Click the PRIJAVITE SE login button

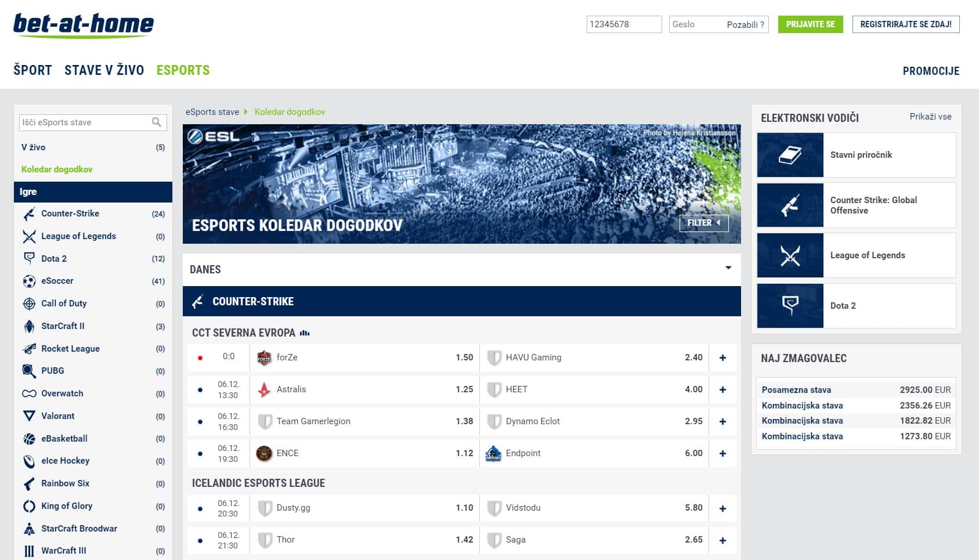pos(810,24)
